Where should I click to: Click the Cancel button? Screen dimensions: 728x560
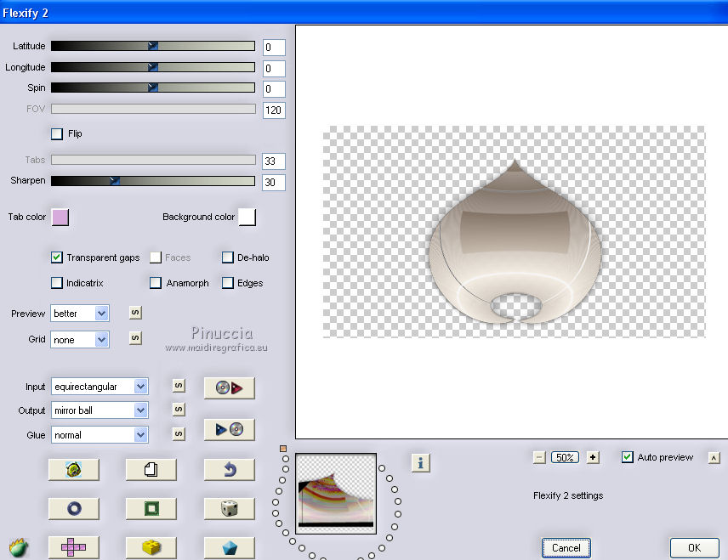566,548
